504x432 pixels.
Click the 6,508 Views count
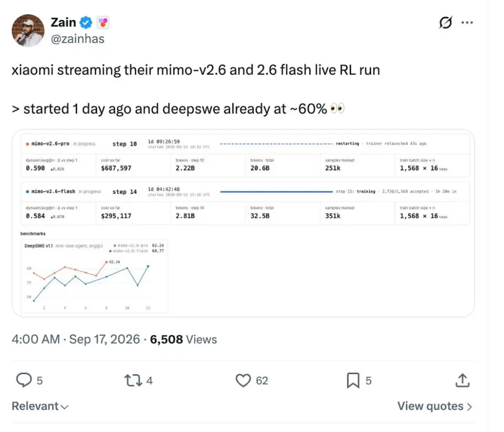[183, 340]
